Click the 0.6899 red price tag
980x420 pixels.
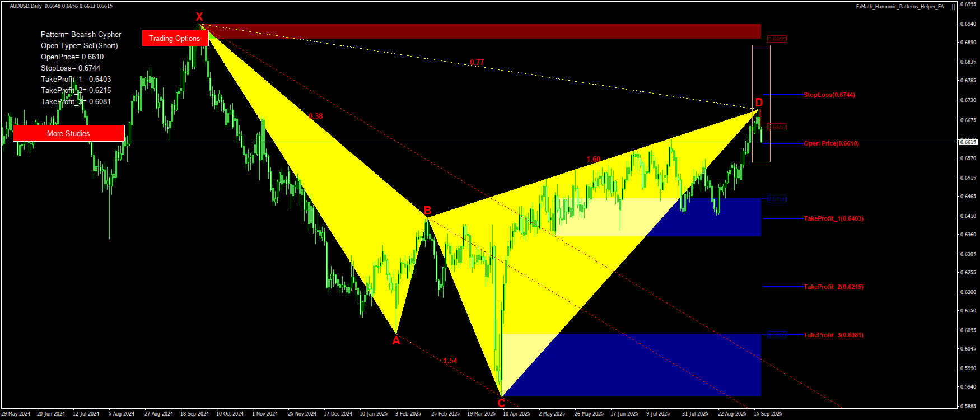coord(777,39)
